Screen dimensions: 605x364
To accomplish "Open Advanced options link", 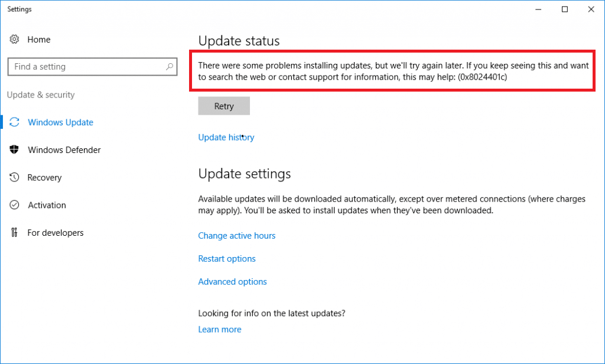I will tap(232, 282).
